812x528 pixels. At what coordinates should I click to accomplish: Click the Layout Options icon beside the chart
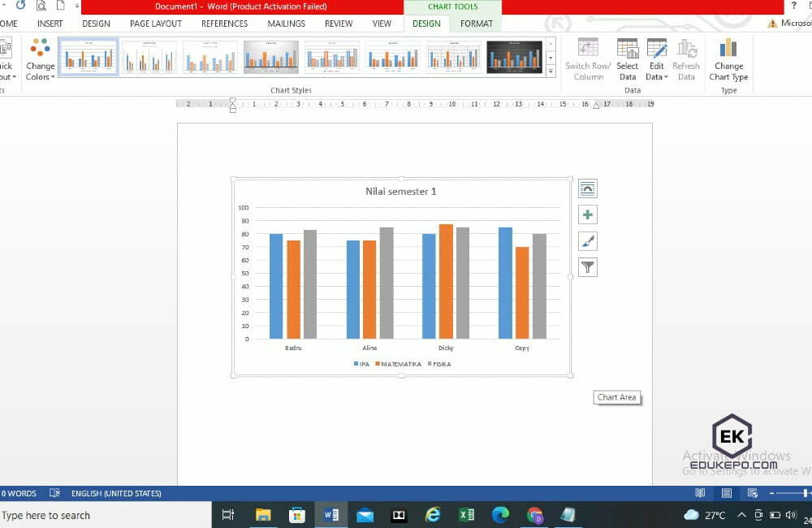(x=587, y=188)
